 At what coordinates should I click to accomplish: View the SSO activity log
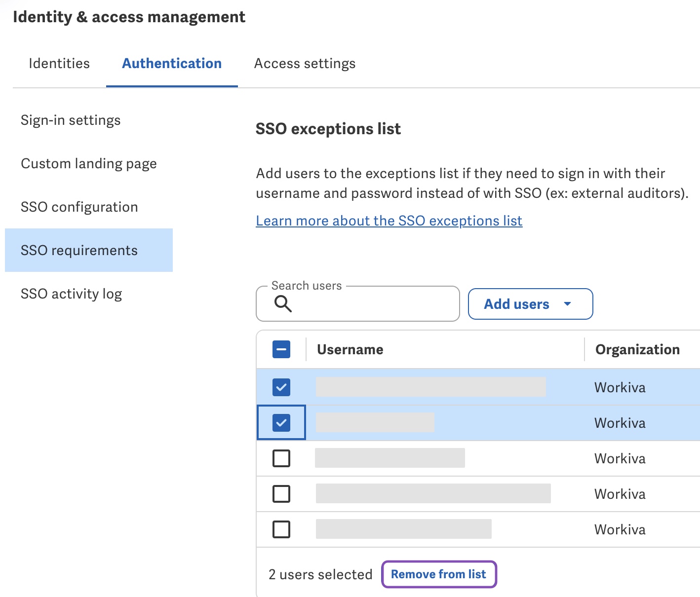point(72,294)
